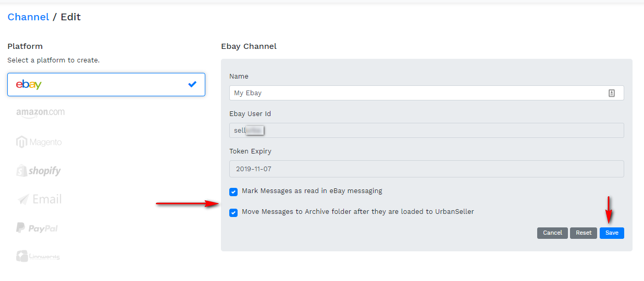Click the Move Messages to Archive label text
The height and width of the screenshot is (281, 644).
click(x=357, y=212)
